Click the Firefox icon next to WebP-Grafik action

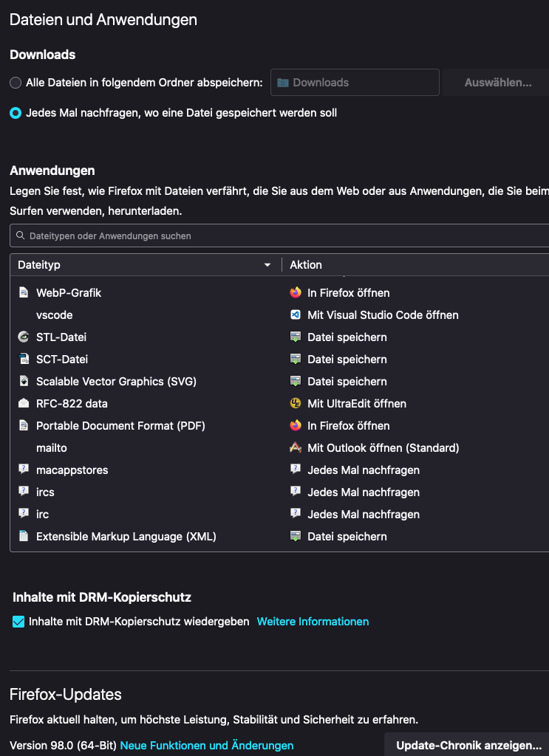296,293
